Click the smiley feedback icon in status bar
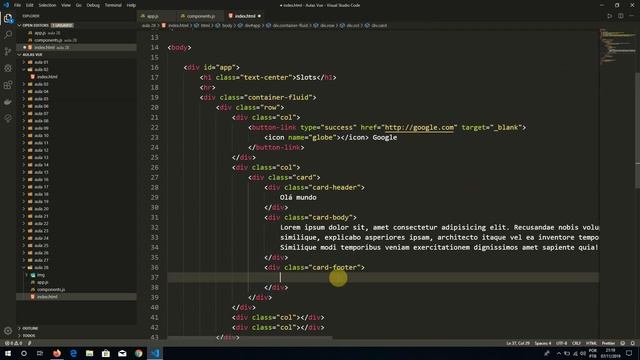This screenshot has height=360, width=640. coord(623,343)
